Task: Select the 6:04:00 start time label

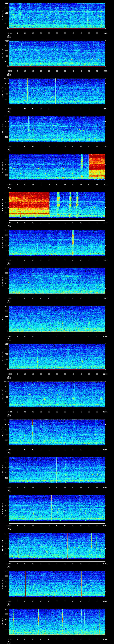Action: point(9,147)
